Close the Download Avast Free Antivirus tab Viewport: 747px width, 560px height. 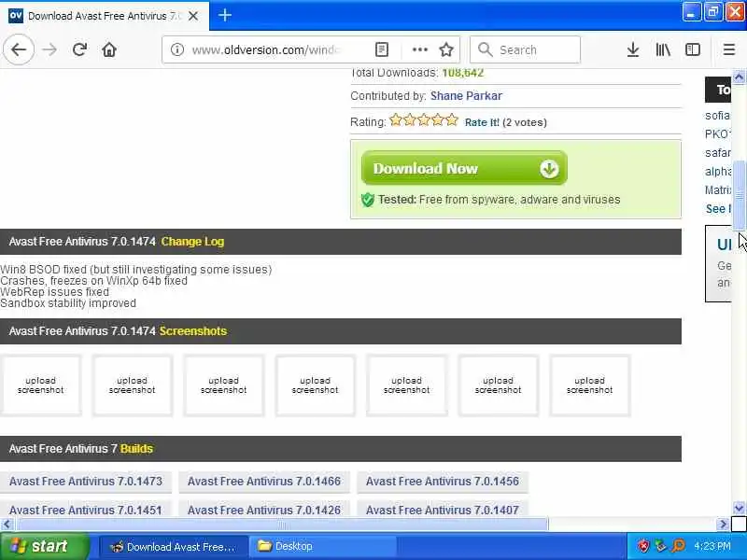[x=193, y=16]
